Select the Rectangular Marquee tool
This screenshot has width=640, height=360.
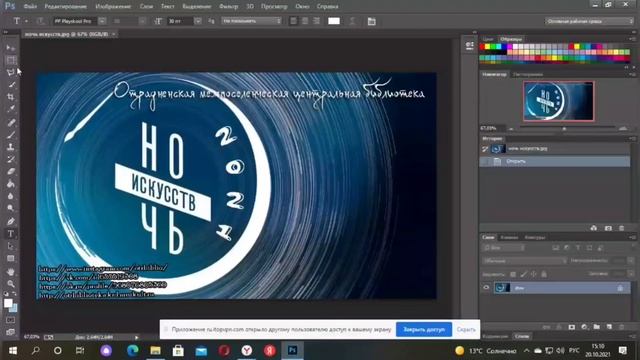[x=11, y=60]
